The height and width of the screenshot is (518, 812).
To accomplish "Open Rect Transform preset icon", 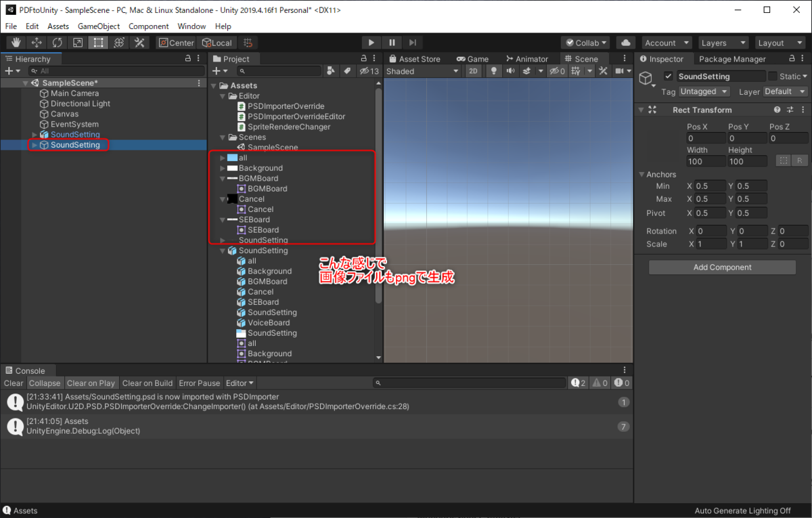I will point(790,110).
